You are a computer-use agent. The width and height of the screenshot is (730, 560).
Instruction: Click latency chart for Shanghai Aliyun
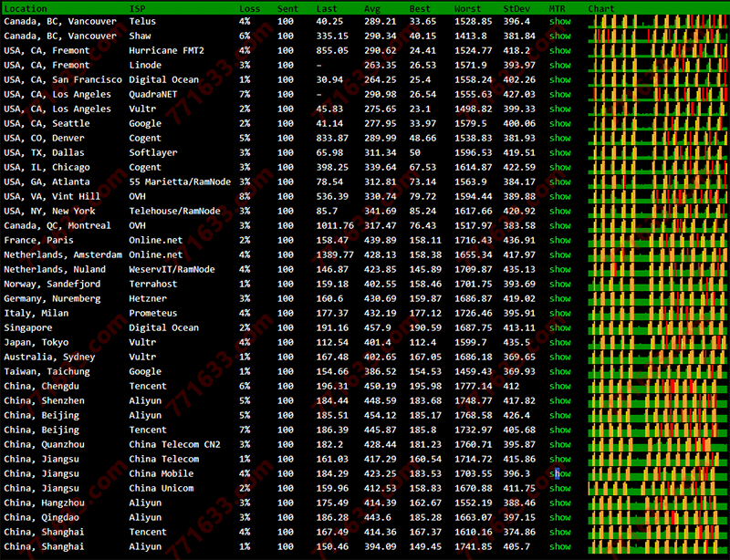click(657, 546)
